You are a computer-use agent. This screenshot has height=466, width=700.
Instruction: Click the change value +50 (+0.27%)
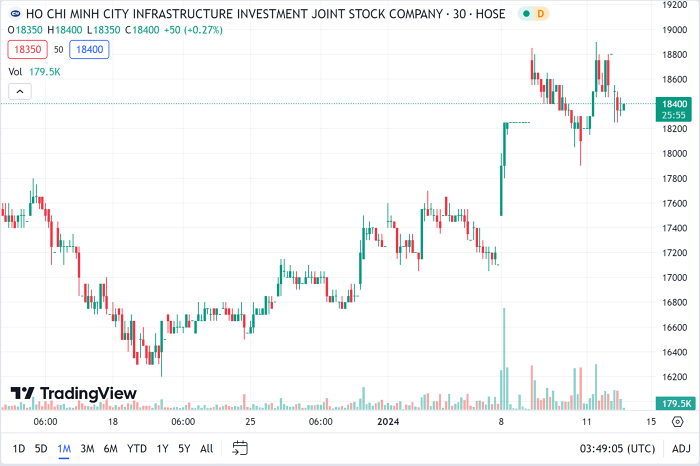click(193, 30)
